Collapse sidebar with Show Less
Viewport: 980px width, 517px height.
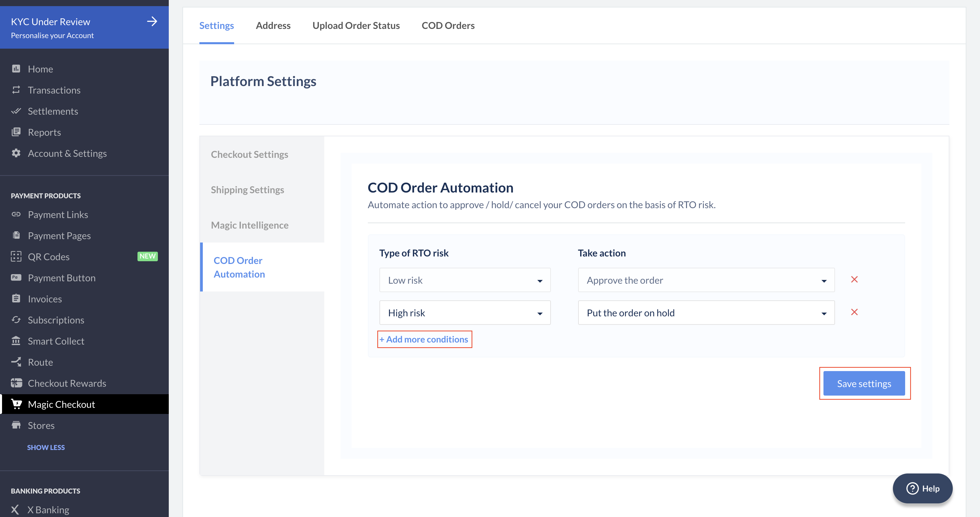click(46, 447)
